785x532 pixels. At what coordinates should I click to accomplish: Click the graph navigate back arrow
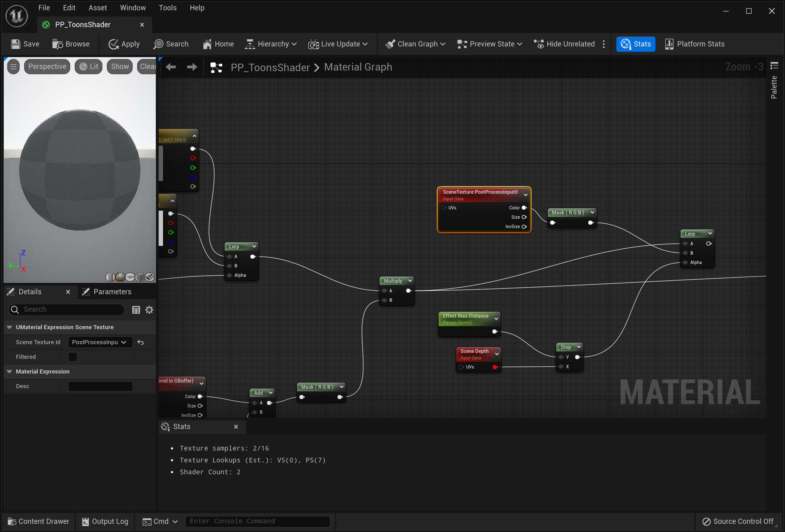click(x=171, y=67)
